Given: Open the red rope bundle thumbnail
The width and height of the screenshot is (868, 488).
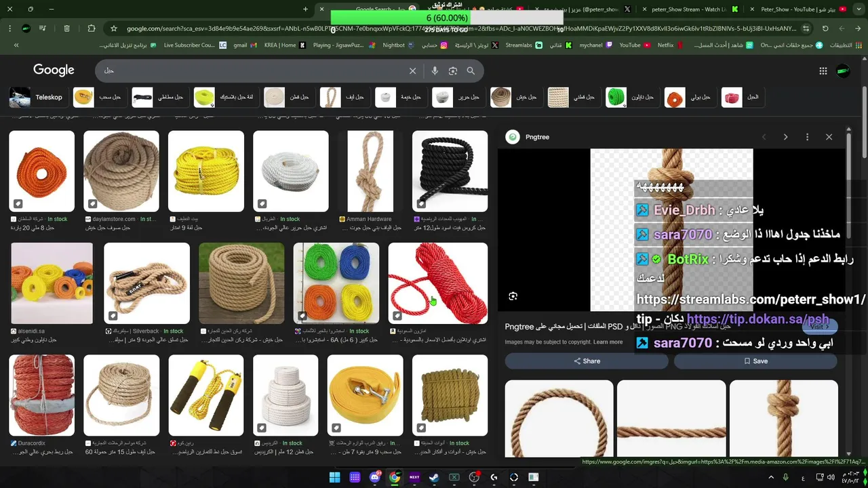Looking at the screenshot, I should (x=437, y=283).
